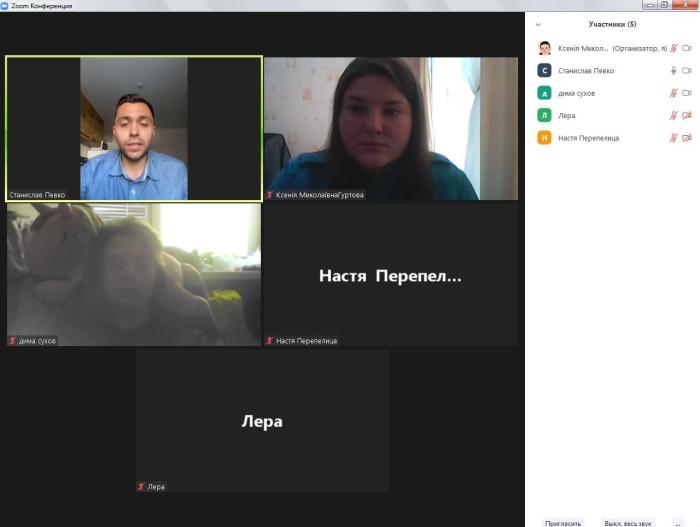Toggle camera icon for Станислав Певко

[x=687, y=71]
